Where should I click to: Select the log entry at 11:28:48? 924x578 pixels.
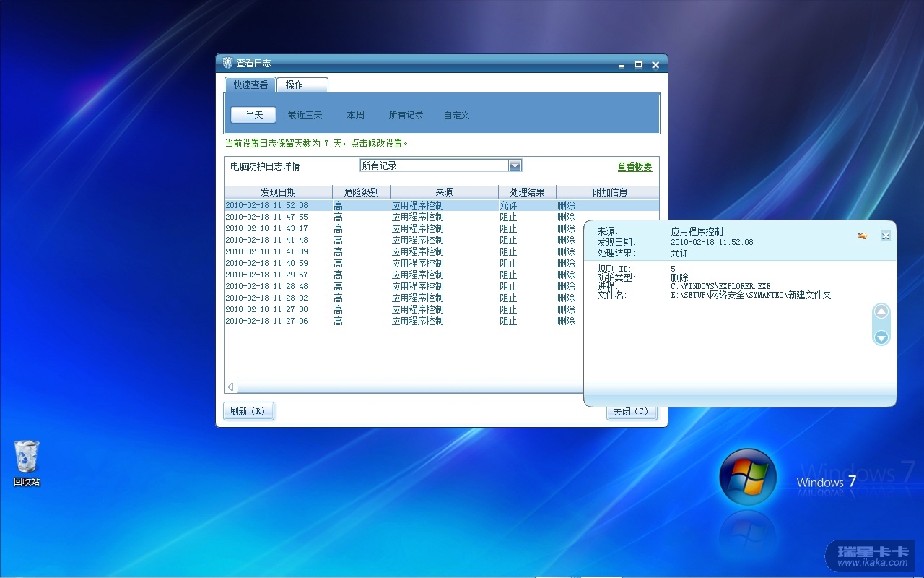point(404,286)
